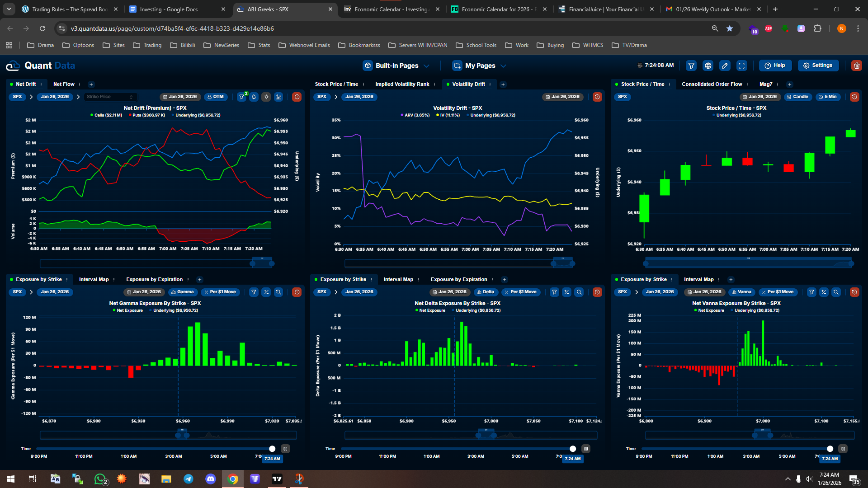Toggle the OTM option filter
This screenshot has width=868, height=488.
coord(216,97)
